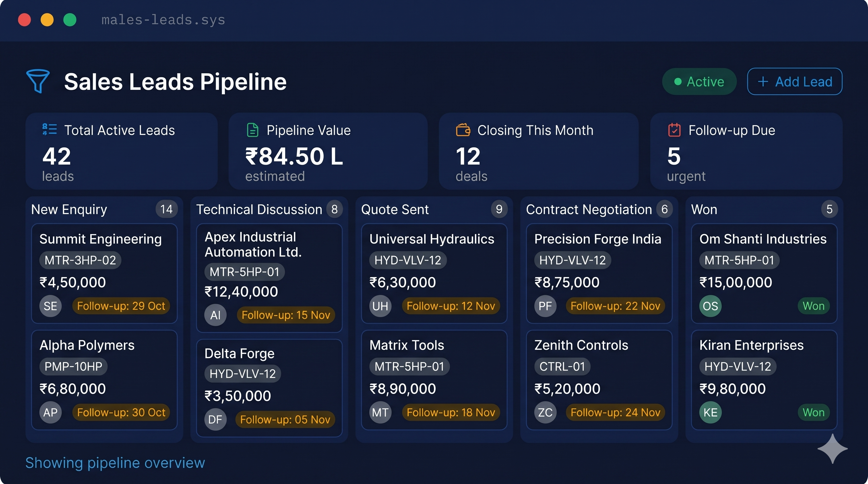Click the ₹84.50 L pipeline value figure
Image resolution: width=868 pixels, height=484 pixels.
[294, 157]
